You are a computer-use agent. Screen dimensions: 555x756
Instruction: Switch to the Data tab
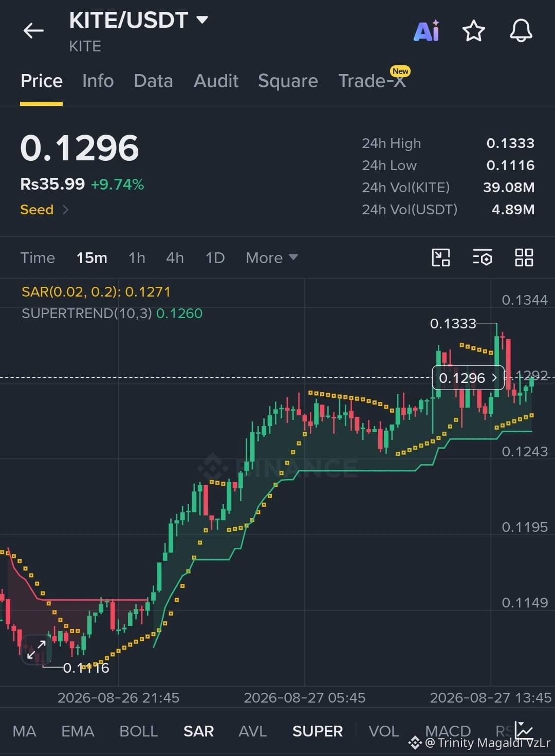(x=153, y=81)
